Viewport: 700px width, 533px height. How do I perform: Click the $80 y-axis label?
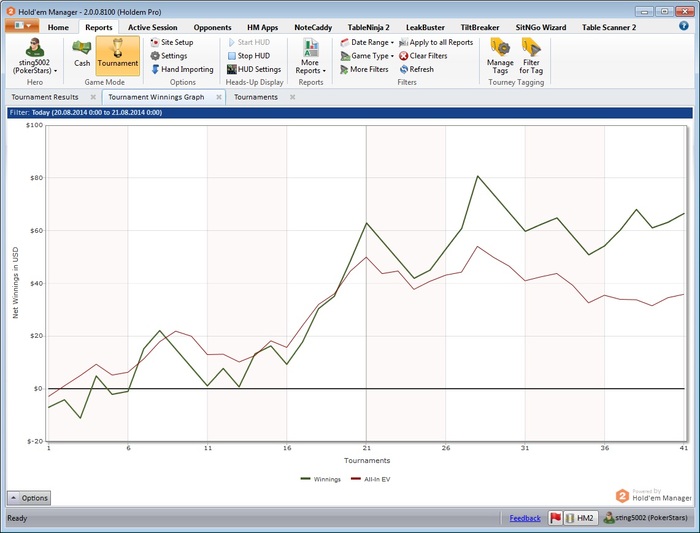[36, 178]
